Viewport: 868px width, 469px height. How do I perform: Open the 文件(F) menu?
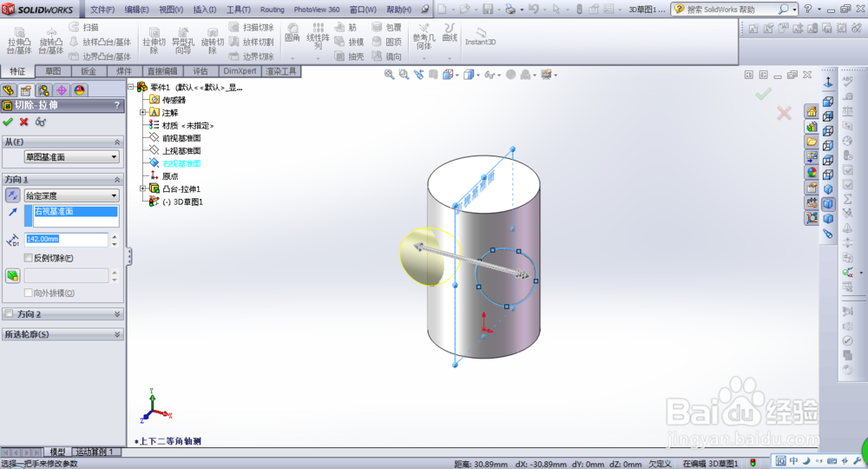[x=102, y=10]
